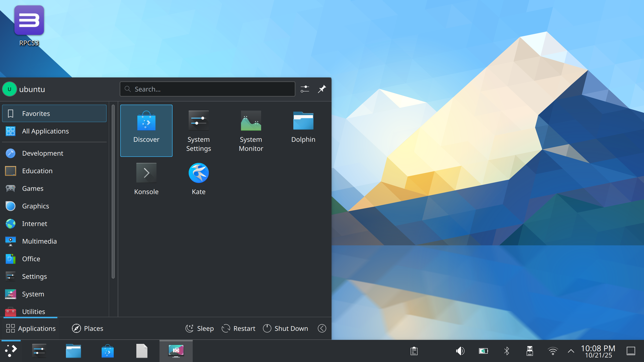Open the clipboard manager in the system tray

pos(414,351)
